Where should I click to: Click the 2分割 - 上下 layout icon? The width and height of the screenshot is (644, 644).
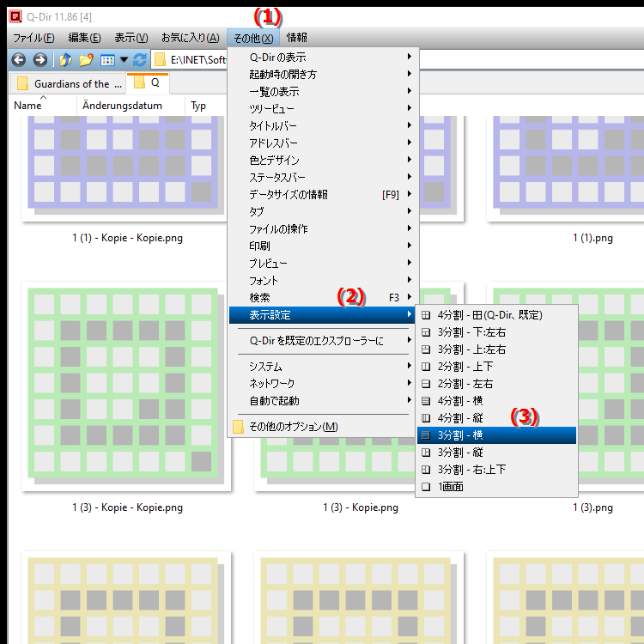coord(426,367)
